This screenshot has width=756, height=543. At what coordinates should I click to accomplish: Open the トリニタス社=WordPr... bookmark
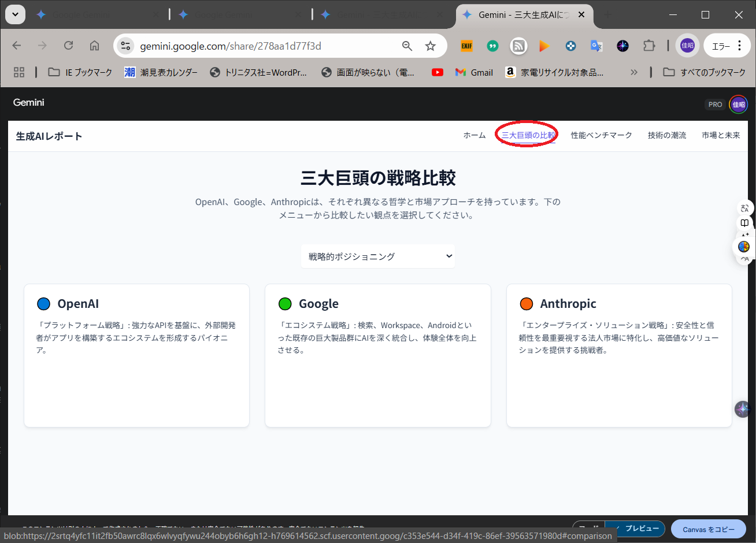pyautogui.click(x=258, y=72)
